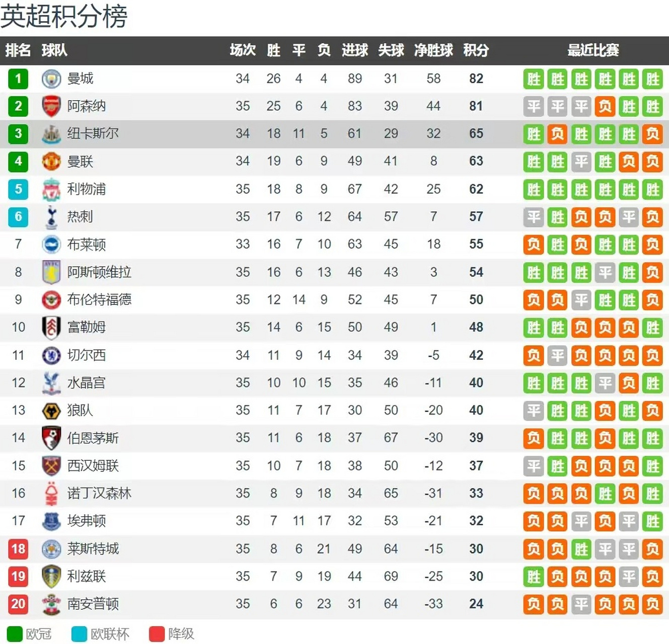Image resolution: width=669 pixels, height=644 pixels.
Task: Open team name 布莱顿
Action: click(x=87, y=245)
